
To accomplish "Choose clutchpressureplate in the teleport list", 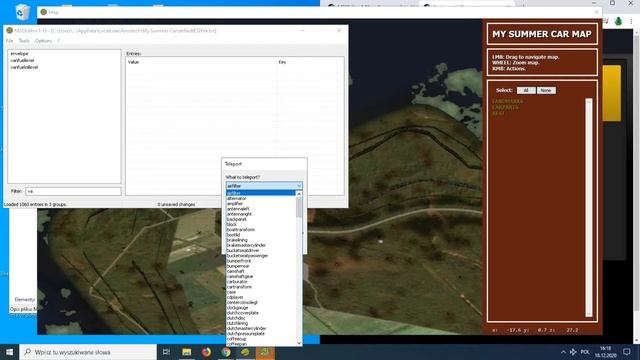I will pos(261,334).
